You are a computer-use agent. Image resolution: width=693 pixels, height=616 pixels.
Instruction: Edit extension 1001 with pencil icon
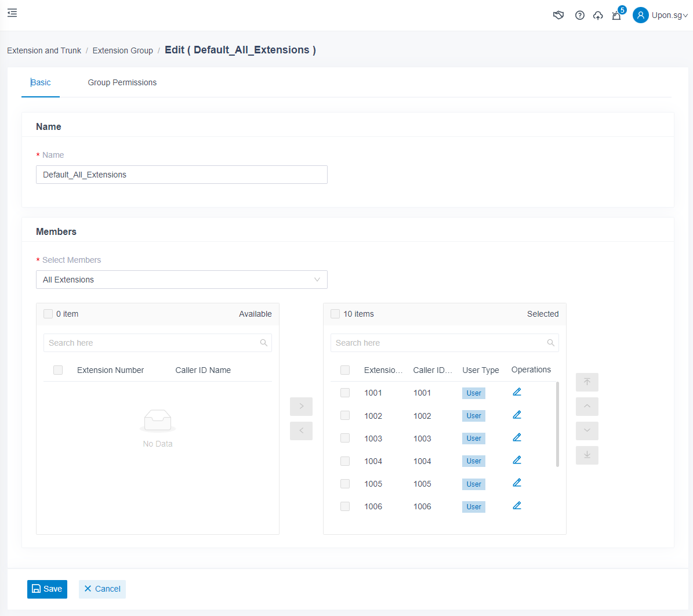pyautogui.click(x=517, y=392)
